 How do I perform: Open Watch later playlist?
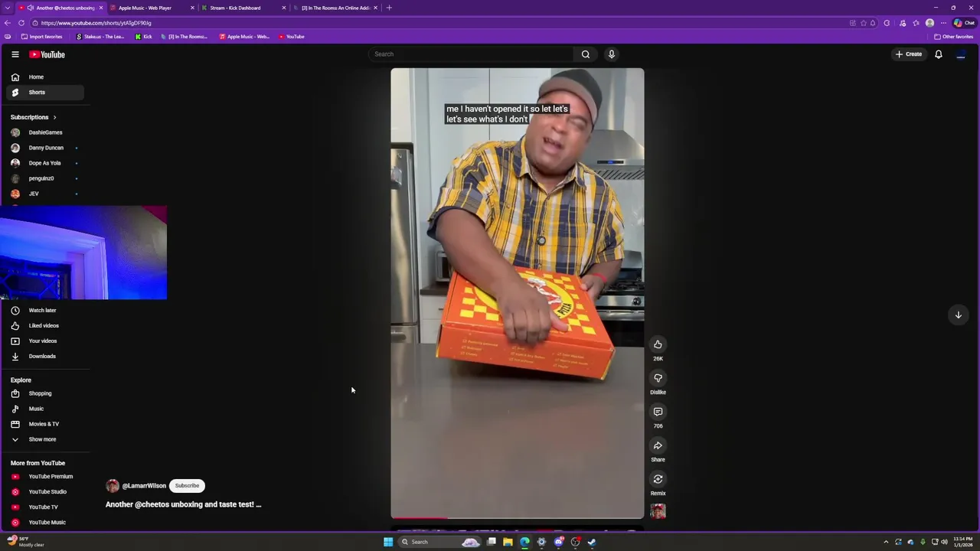[42, 311]
